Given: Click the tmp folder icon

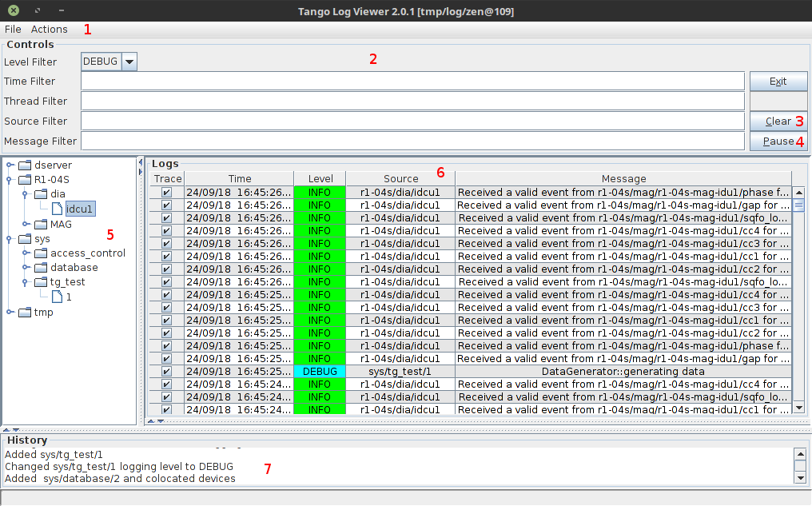Looking at the screenshot, I should coord(25,313).
